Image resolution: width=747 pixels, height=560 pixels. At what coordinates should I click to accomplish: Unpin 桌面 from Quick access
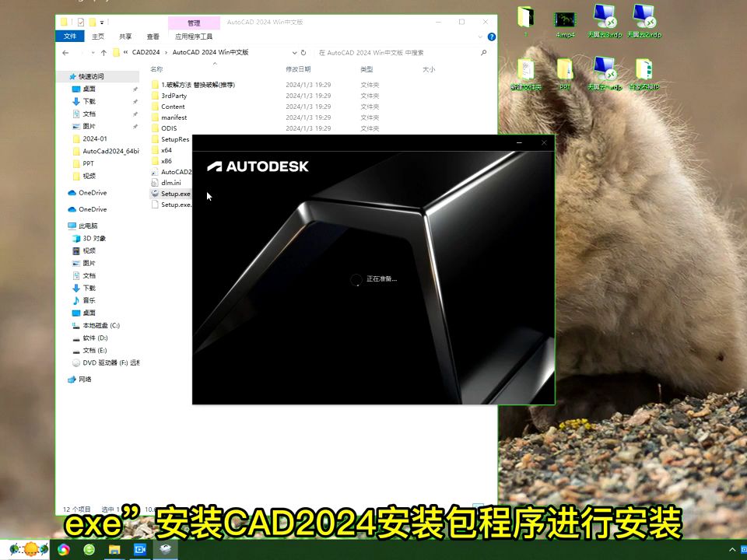136,89
